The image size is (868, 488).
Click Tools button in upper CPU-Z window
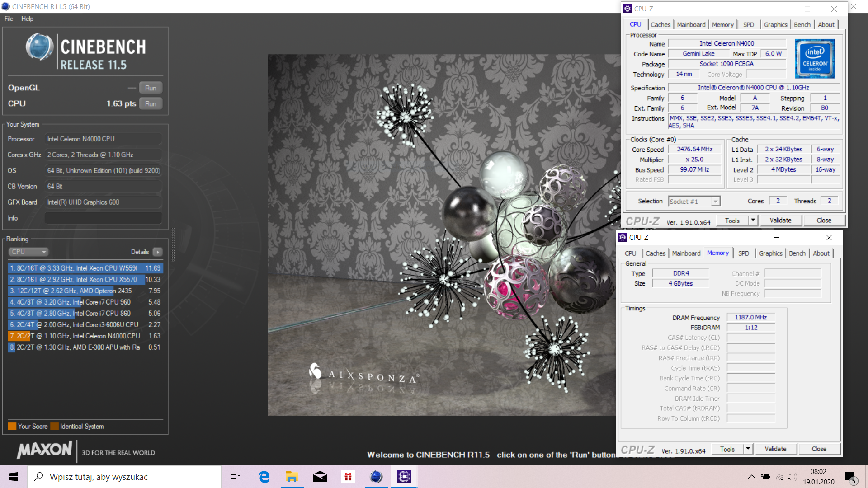[732, 221]
